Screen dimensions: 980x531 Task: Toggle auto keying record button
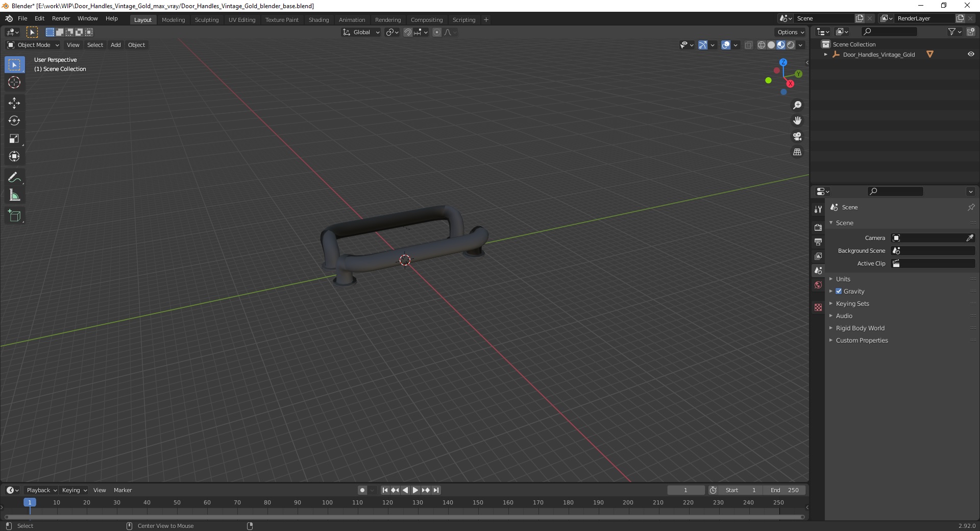pyautogui.click(x=362, y=490)
